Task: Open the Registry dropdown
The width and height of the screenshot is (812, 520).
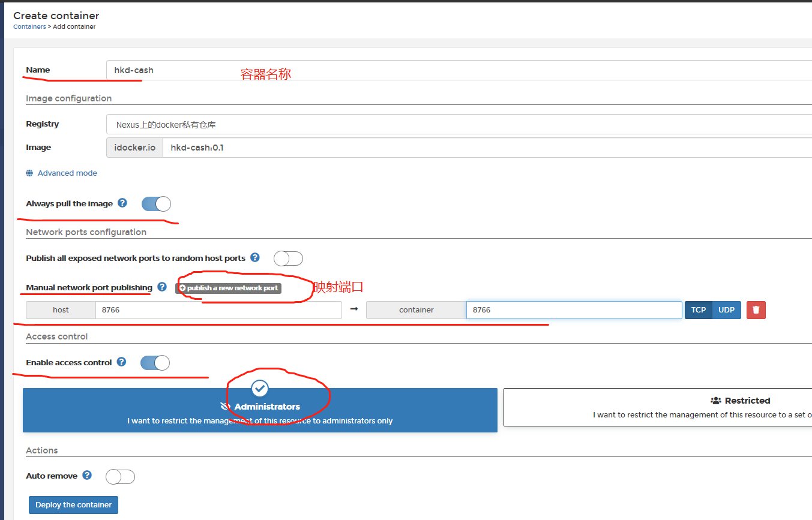Action: click(459, 125)
